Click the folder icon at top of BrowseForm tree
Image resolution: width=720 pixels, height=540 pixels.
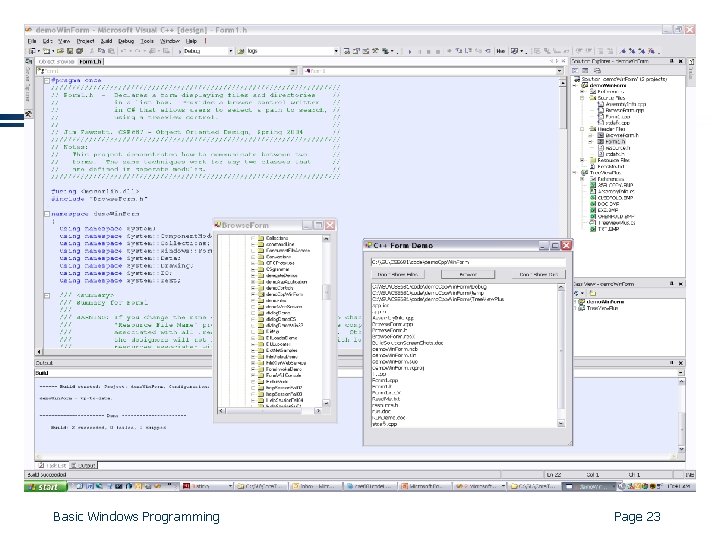click(x=260, y=238)
